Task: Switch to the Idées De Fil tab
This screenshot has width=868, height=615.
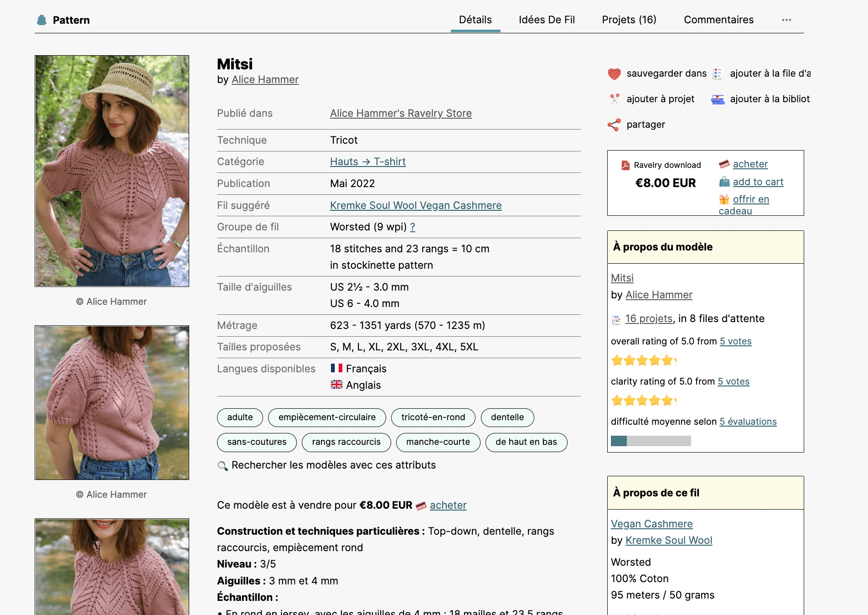Action: click(x=547, y=20)
